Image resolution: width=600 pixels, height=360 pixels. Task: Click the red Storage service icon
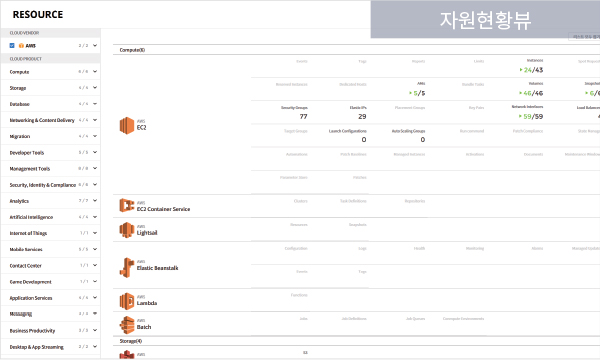pyautogui.click(x=127, y=355)
